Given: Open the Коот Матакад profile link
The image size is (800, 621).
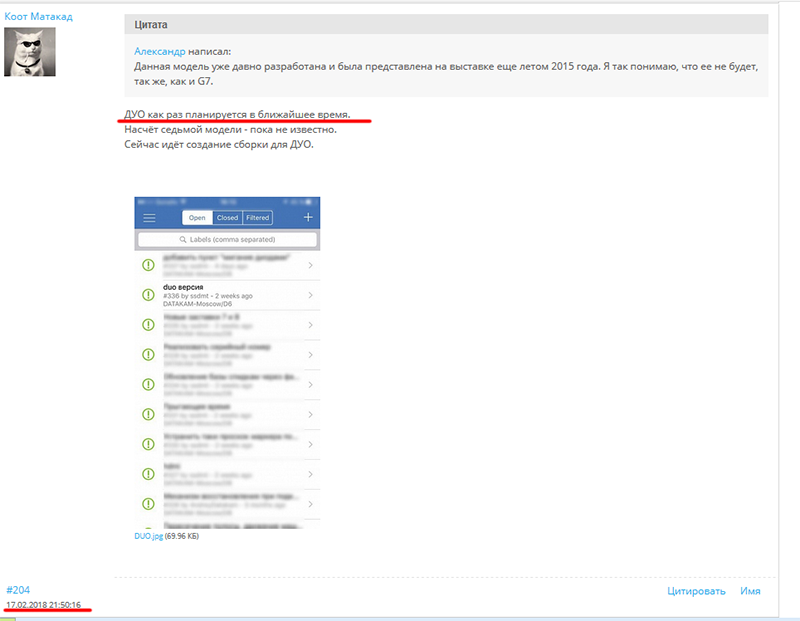Looking at the screenshot, I should point(37,17).
